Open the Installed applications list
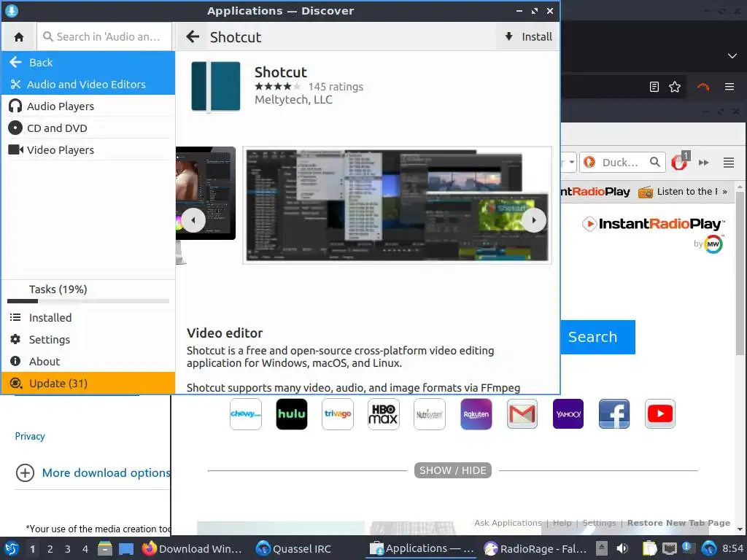This screenshot has width=747, height=560. click(x=88, y=318)
